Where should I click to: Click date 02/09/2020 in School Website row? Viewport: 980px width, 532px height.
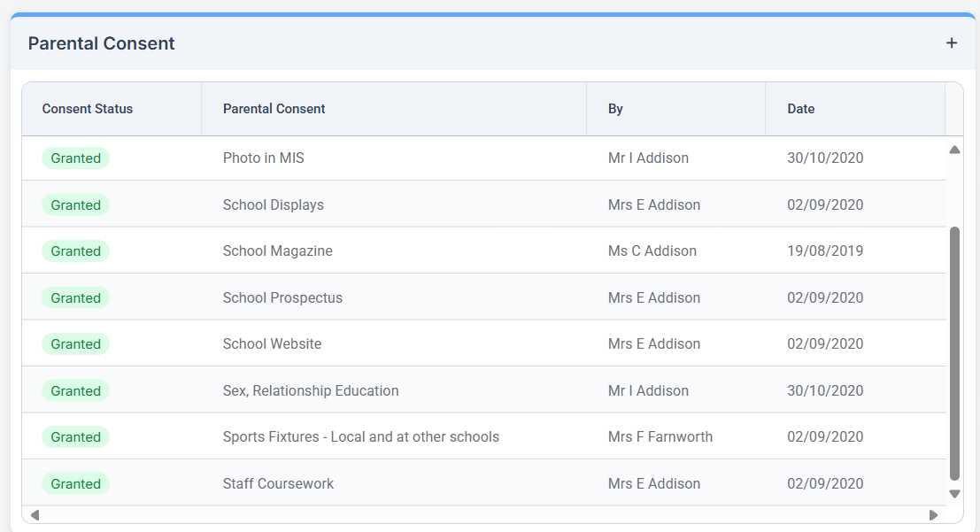[825, 343]
